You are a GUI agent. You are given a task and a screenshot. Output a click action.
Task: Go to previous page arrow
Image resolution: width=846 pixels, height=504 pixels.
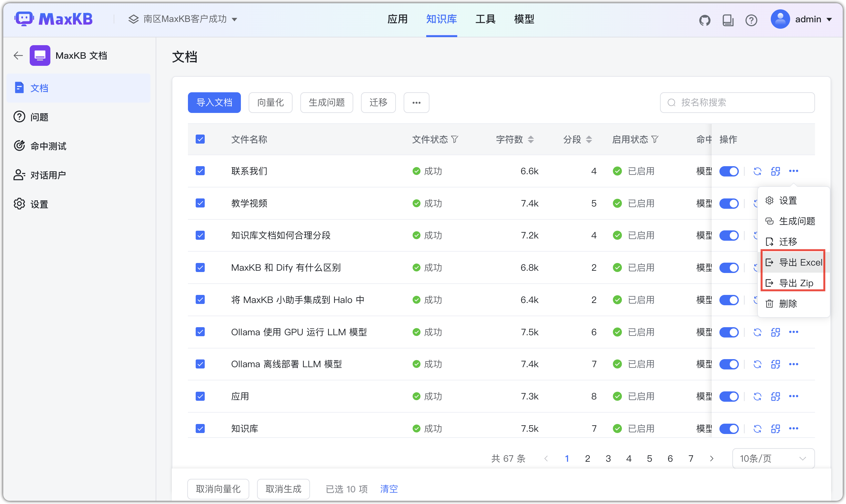(546, 459)
